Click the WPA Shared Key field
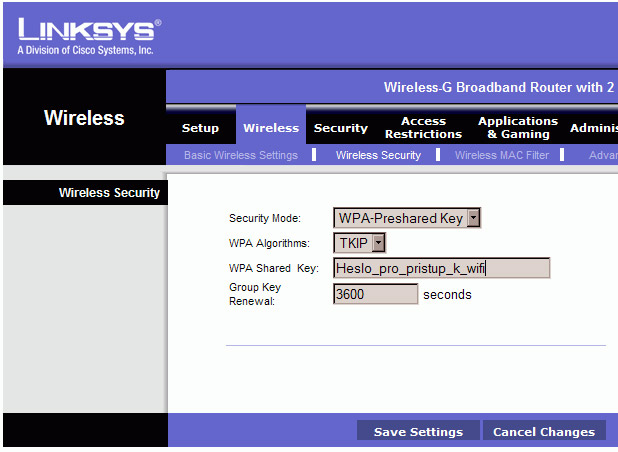 [x=441, y=268]
